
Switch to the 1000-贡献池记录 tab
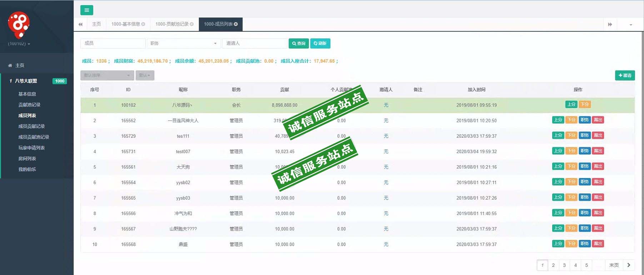(174, 24)
